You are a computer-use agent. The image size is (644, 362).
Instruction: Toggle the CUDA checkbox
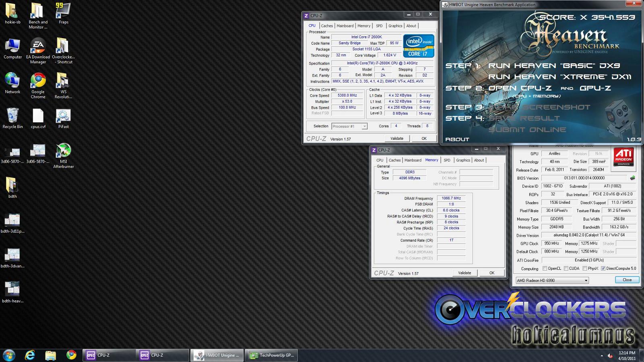566,269
